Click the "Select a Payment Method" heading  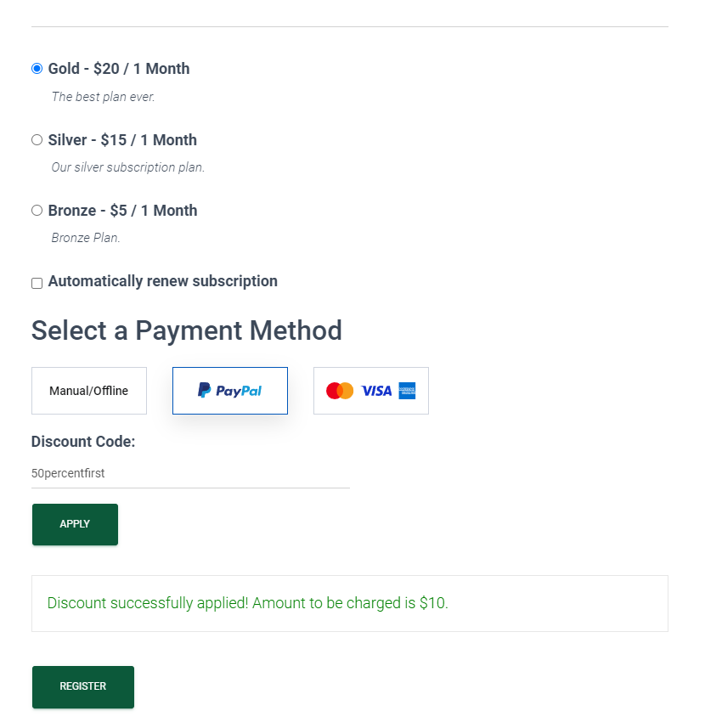[x=187, y=330]
